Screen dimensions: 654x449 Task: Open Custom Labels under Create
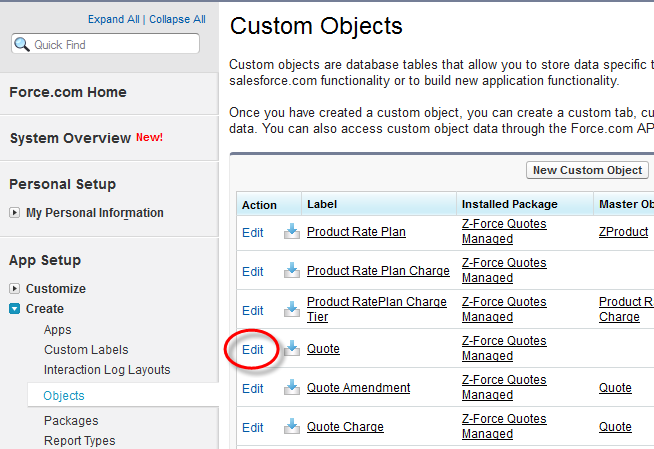click(86, 350)
